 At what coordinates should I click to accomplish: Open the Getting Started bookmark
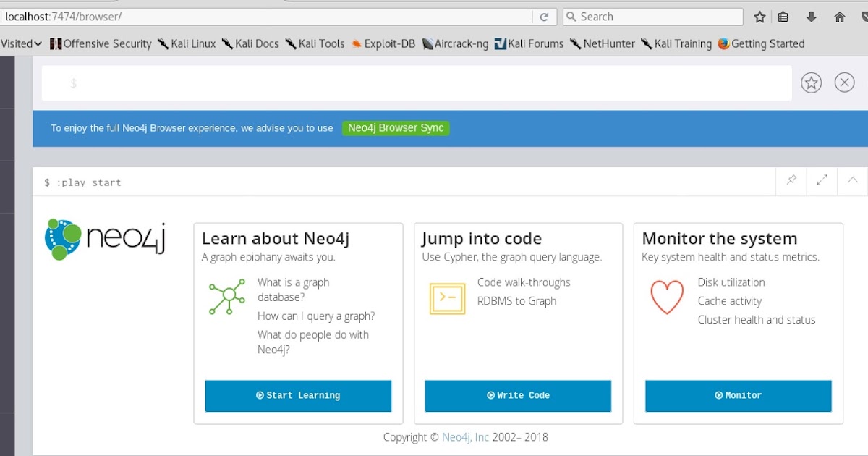coord(761,43)
